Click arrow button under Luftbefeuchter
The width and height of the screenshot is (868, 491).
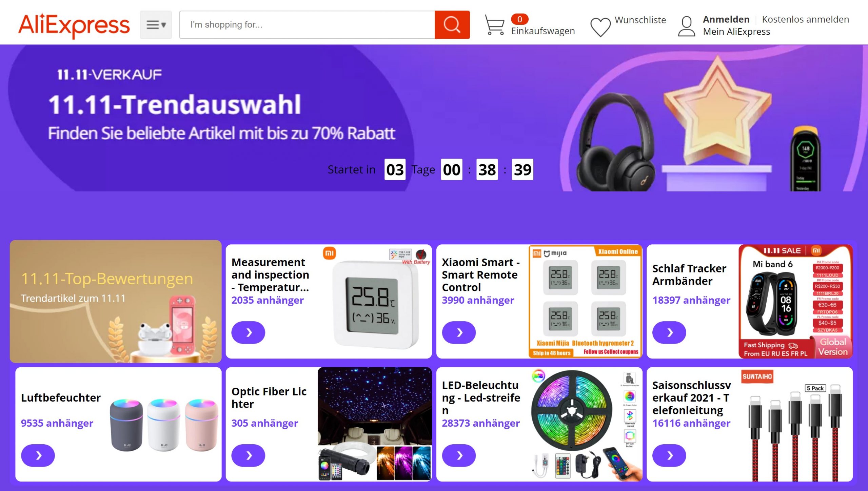click(38, 455)
